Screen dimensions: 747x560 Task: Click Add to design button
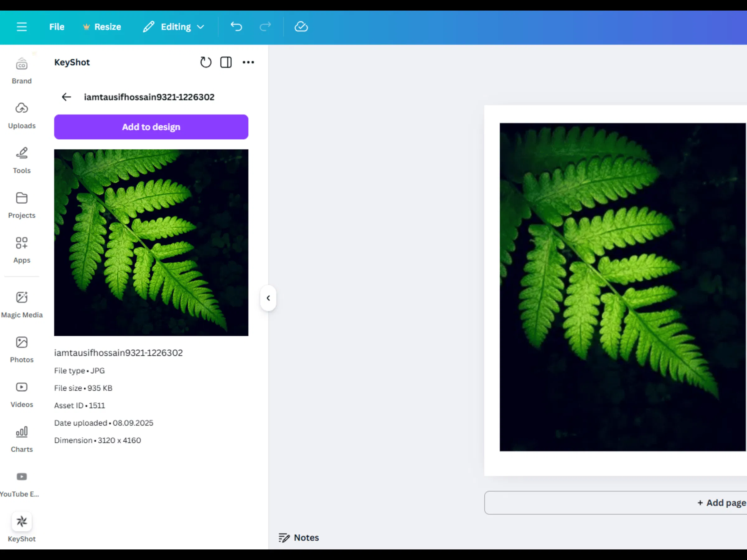[151, 127]
